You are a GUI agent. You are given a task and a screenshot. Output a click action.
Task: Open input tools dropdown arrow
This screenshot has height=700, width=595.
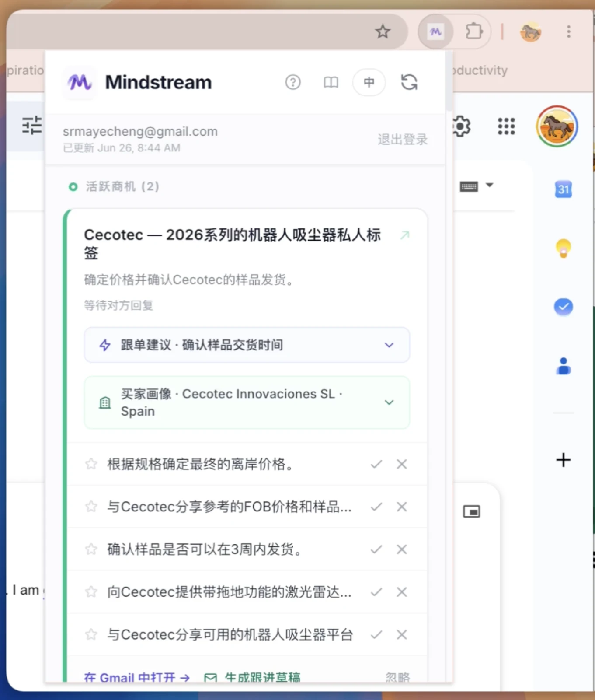click(490, 185)
